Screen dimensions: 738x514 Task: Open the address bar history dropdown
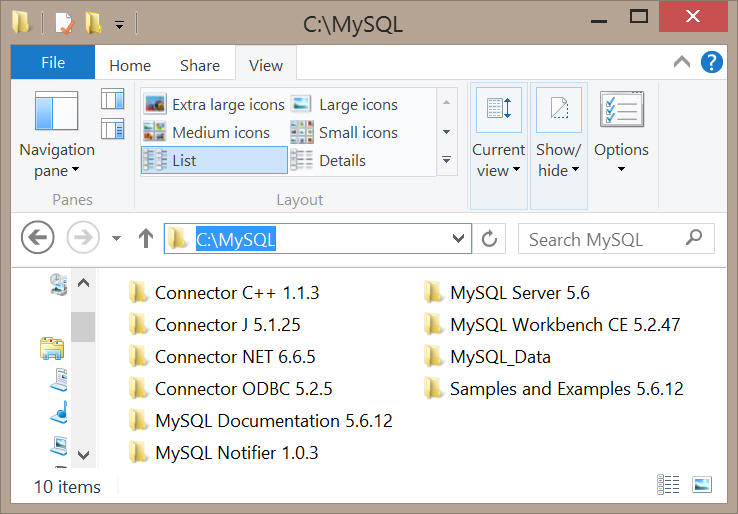458,239
